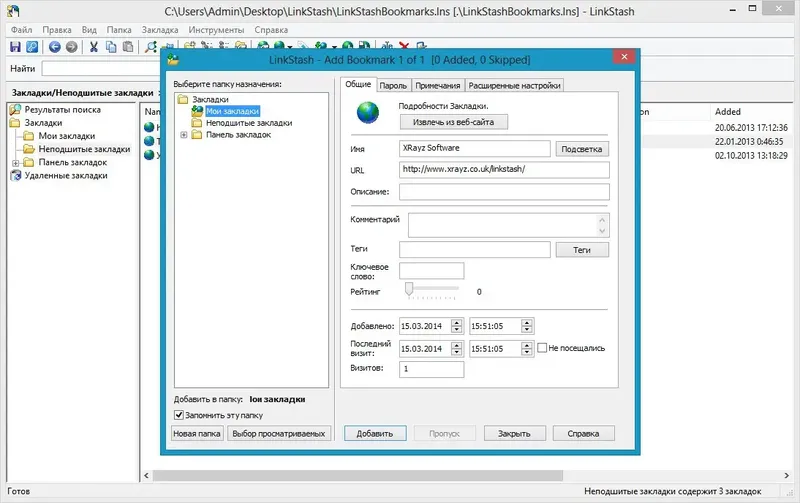Click the Найти search field
800x503 pixels.
[x=101, y=69]
